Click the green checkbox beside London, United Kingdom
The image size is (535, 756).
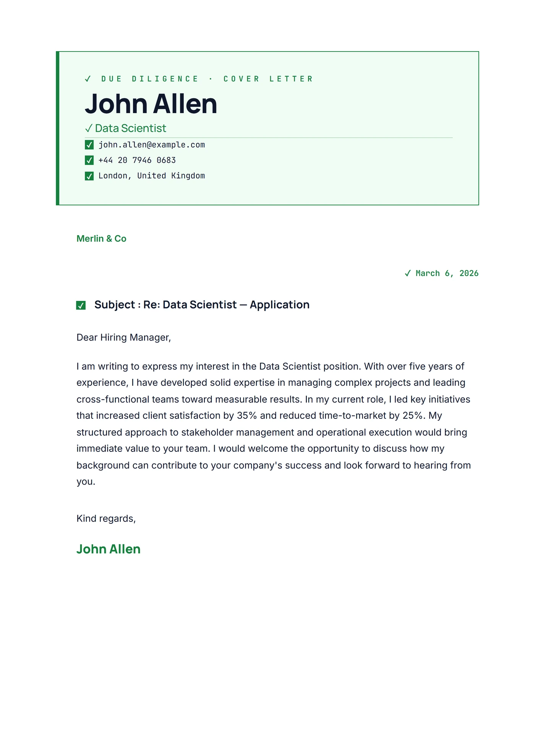[x=89, y=176]
